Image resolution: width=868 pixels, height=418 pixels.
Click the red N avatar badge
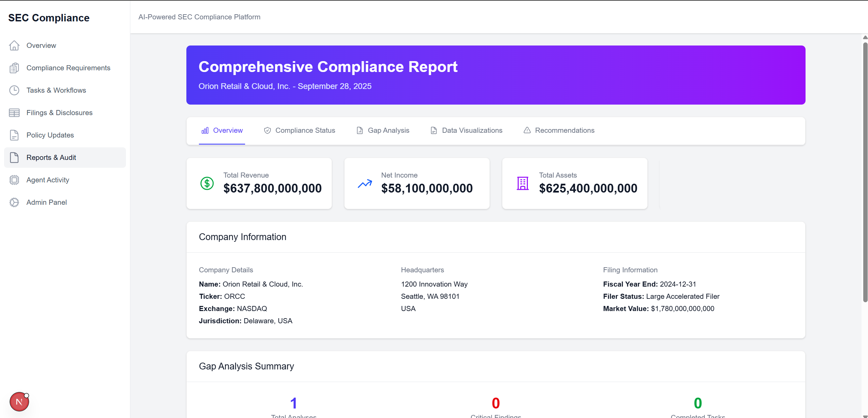(x=19, y=402)
